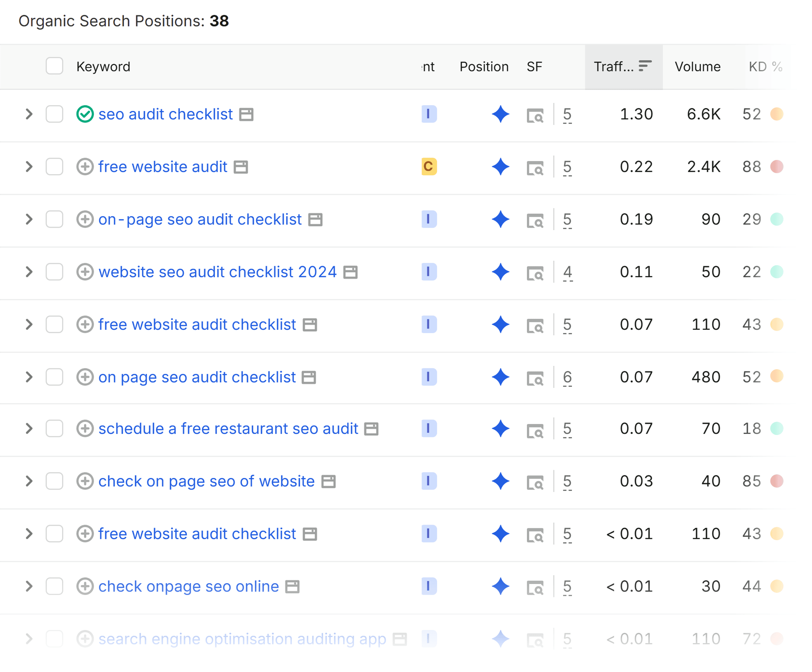812x672 pixels.
Task: Click the red KD dot beside 88
Action: point(777,167)
